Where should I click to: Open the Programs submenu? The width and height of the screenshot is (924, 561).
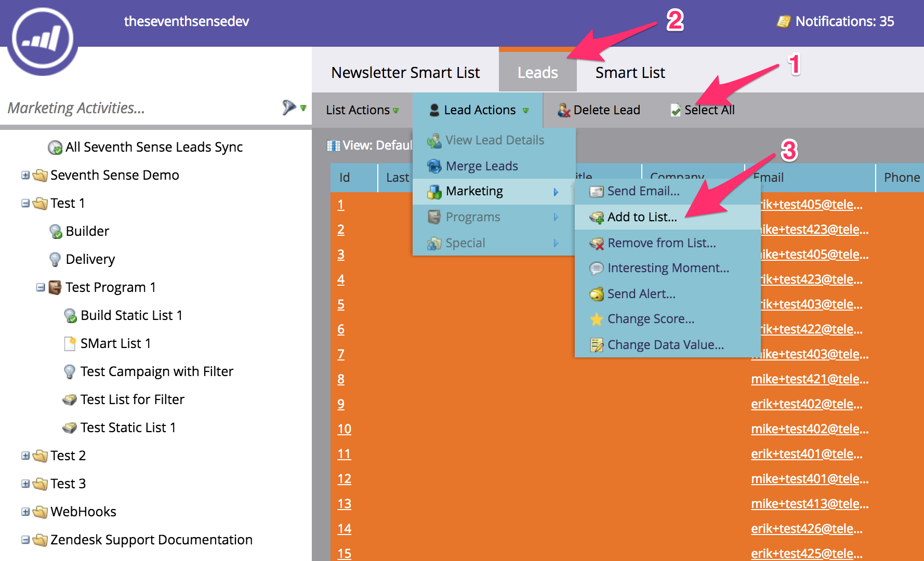(494, 217)
